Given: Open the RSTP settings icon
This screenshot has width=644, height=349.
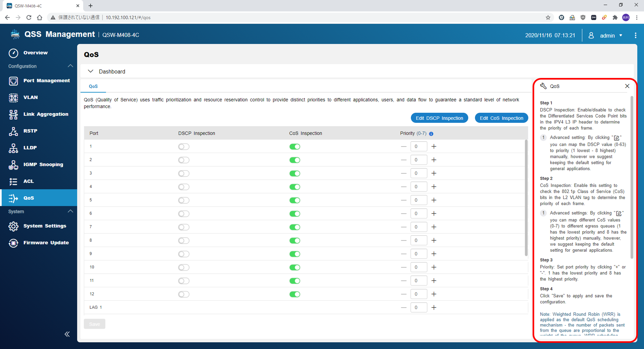Looking at the screenshot, I should point(13,131).
